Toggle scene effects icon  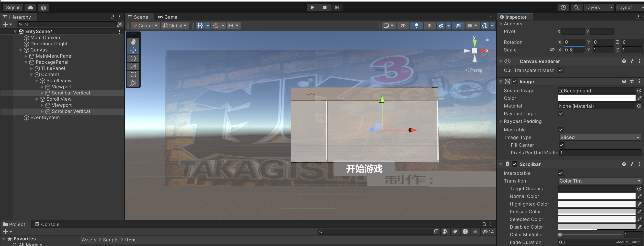coord(441,26)
